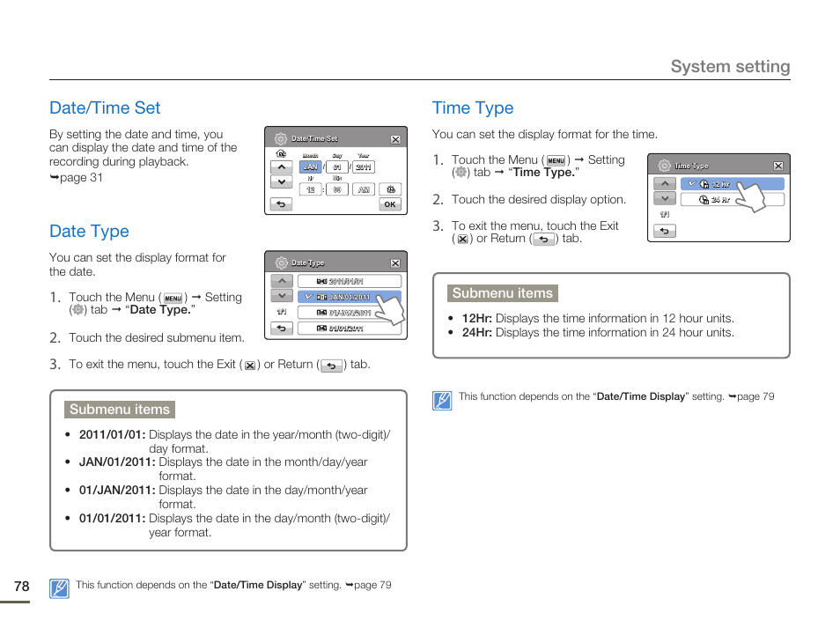
Task: Click the bold 01/JAN/2011: submenu entry
Action: 117,491
